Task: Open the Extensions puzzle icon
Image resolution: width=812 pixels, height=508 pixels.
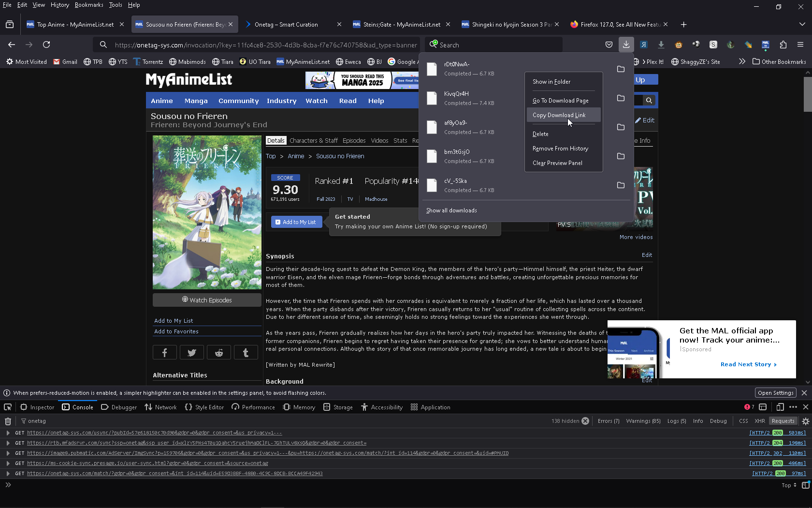Action: point(783,45)
